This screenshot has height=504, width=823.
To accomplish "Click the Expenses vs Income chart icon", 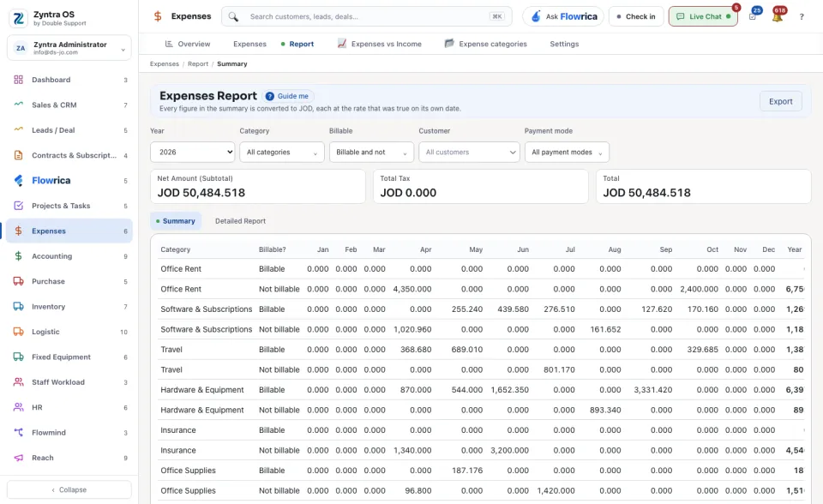I will [x=342, y=44].
